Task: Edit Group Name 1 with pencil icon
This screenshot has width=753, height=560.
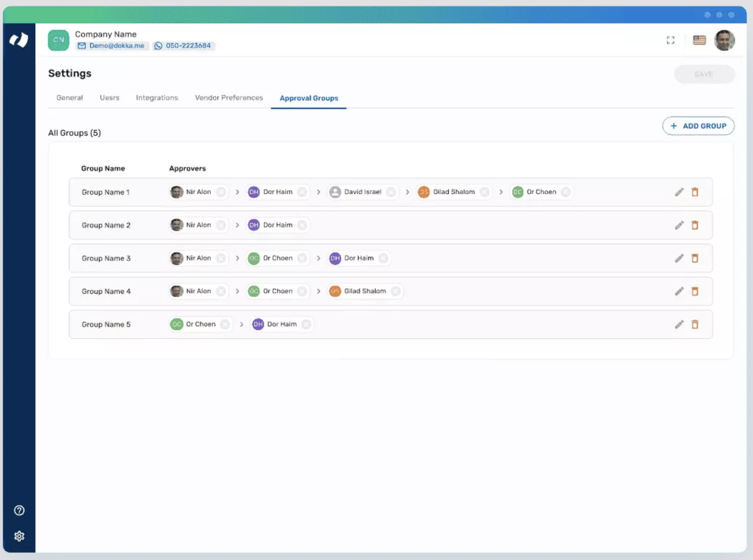Action: 679,192
